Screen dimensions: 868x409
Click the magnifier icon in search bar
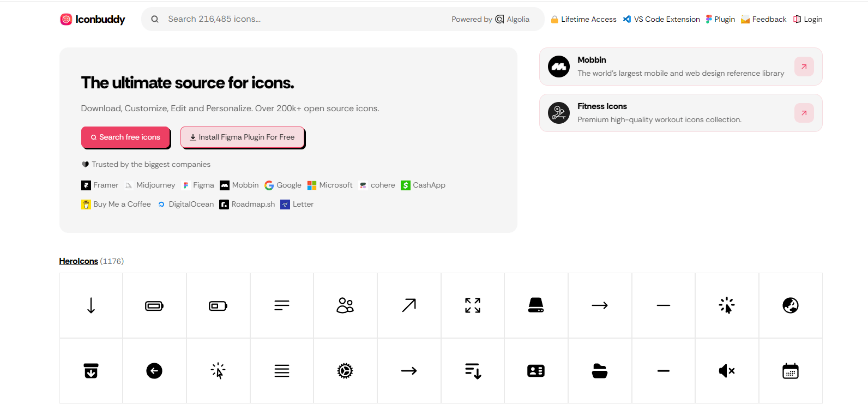point(155,19)
